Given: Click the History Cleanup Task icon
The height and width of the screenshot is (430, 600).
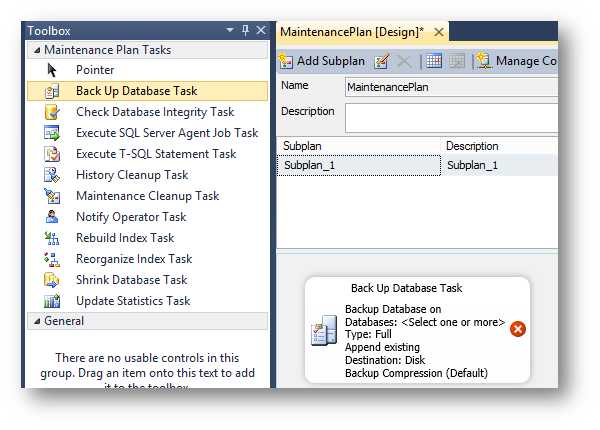Looking at the screenshot, I should coord(52,175).
